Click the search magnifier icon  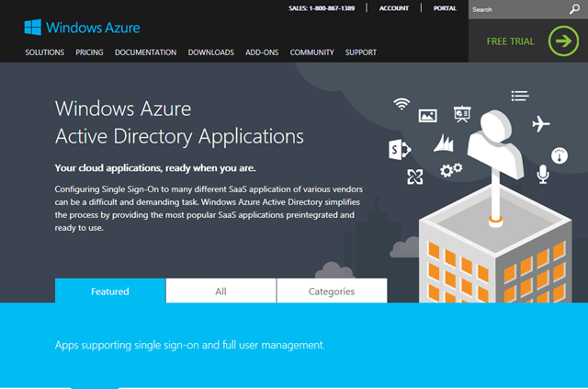pos(574,9)
